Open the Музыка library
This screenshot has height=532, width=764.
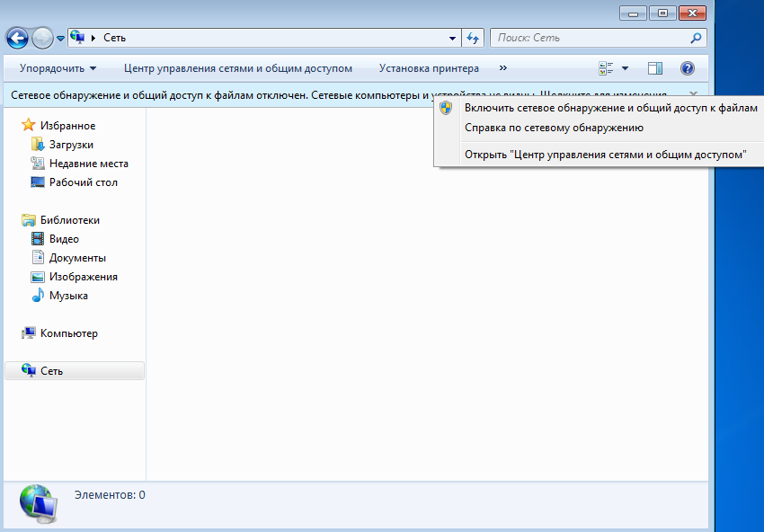coord(68,296)
